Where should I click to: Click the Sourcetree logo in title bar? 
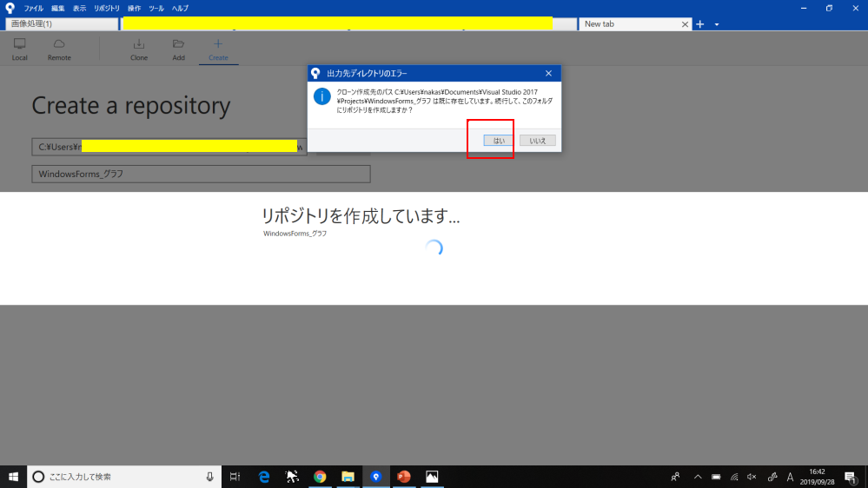[10, 8]
